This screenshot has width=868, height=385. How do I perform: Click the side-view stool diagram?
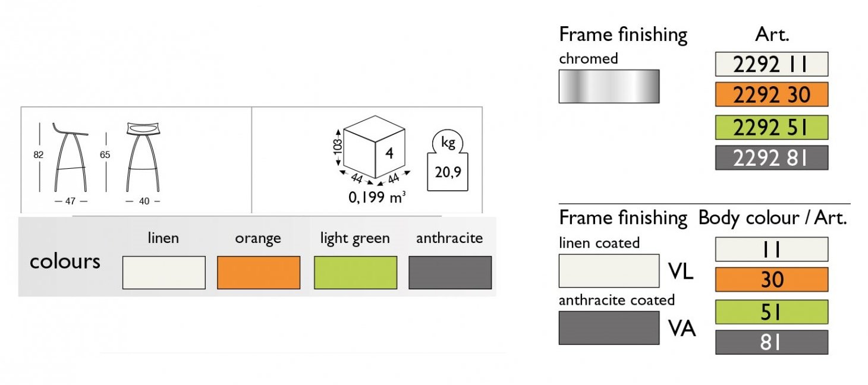click(x=71, y=157)
